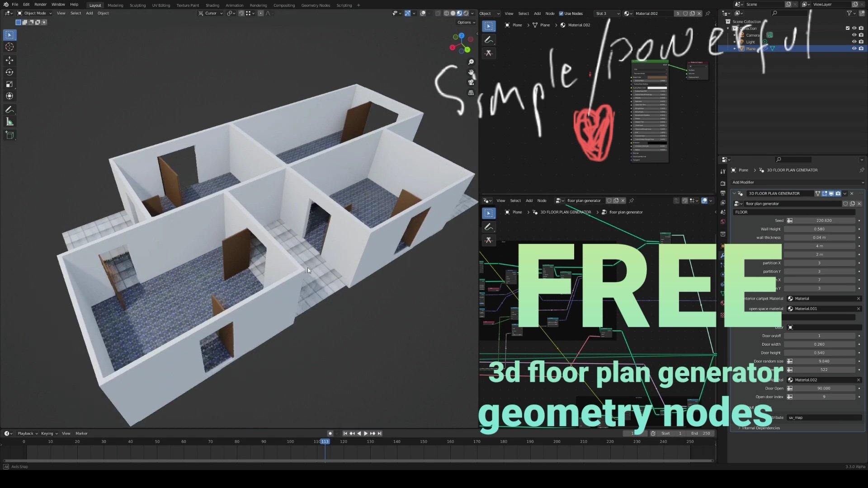Select the 3D Cursor tool
Image resolution: width=868 pixels, height=488 pixels.
[9, 47]
